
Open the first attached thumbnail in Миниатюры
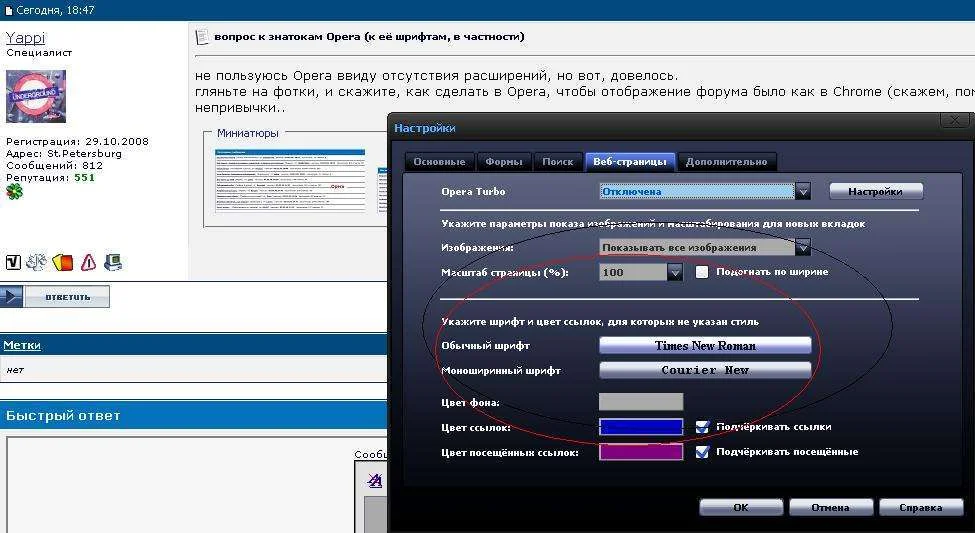[290, 180]
